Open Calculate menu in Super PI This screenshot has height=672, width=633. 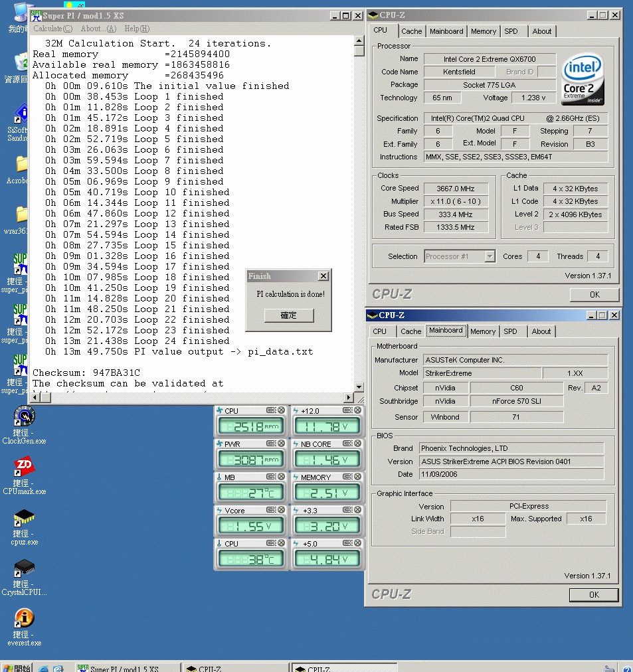(x=53, y=29)
